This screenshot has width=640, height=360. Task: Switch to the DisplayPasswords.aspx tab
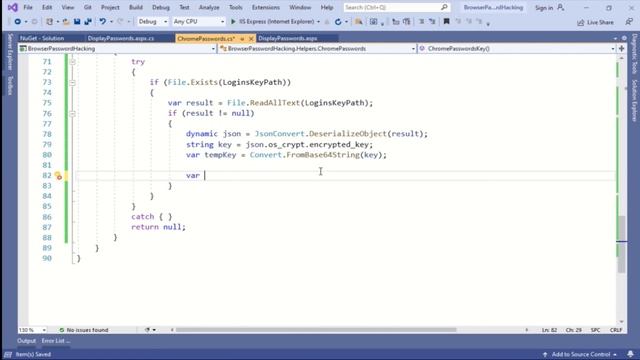coord(288,38)
